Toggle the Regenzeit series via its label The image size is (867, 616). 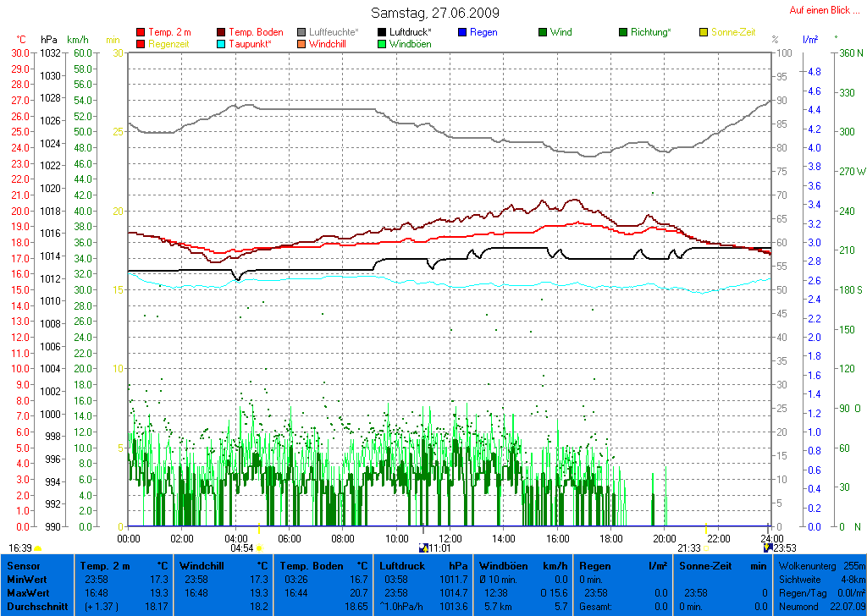pyautogui.click(x=169, y=44)
